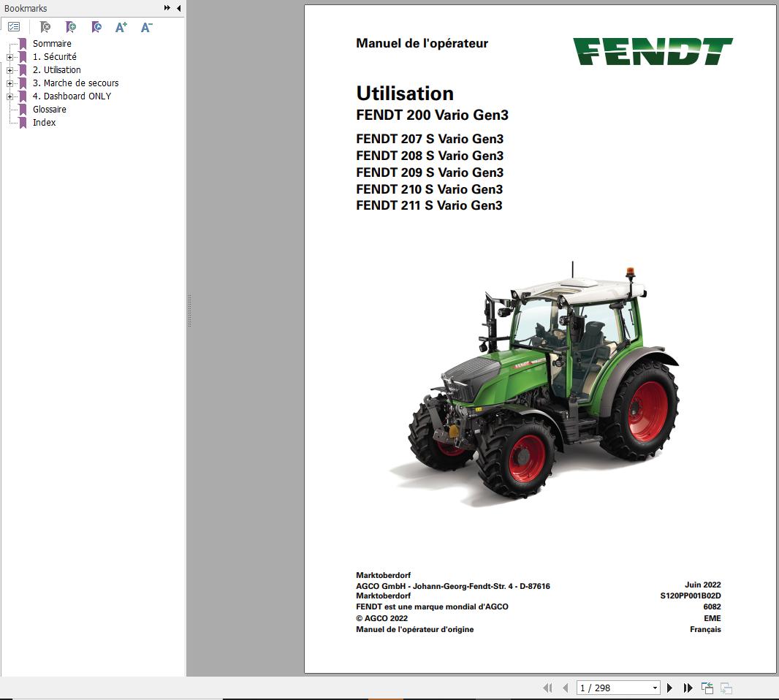Open the 3. Marche de secours bookmark
This screenshot has height=700, width=779.
click(x=75, y=83)
